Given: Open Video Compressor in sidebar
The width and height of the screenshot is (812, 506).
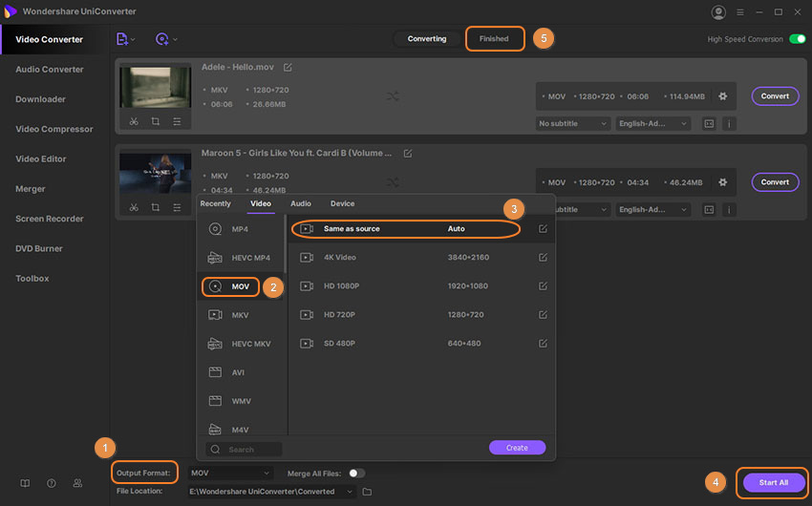Looking at the screenshot, I should coord(54,129).
